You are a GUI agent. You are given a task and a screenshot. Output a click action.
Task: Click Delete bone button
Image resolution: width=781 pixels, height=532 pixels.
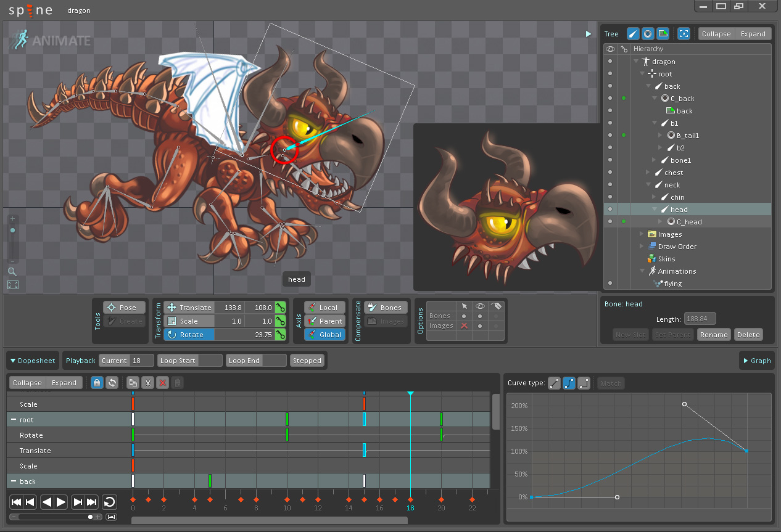click(x=748, y=335)
